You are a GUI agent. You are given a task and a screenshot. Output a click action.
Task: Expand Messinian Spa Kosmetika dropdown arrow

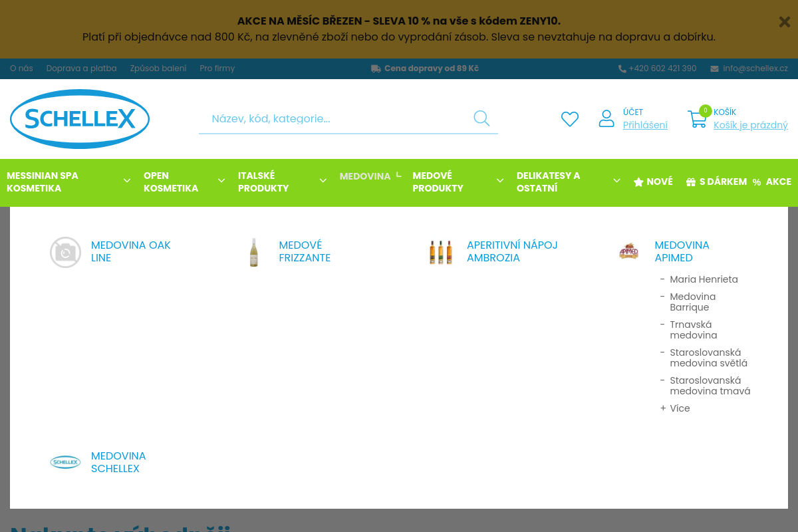(x=126, y=181)
